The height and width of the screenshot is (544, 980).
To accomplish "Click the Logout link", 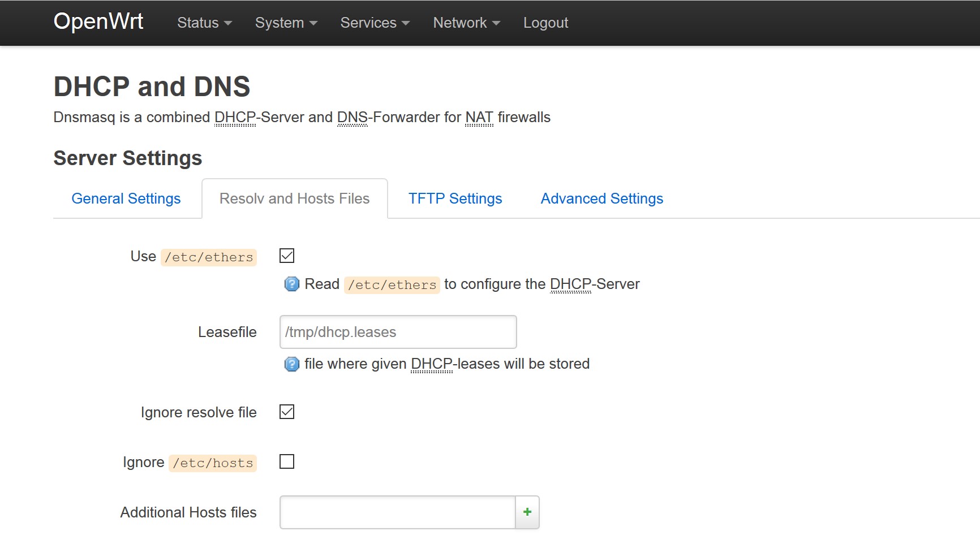I will coord(545,23).
